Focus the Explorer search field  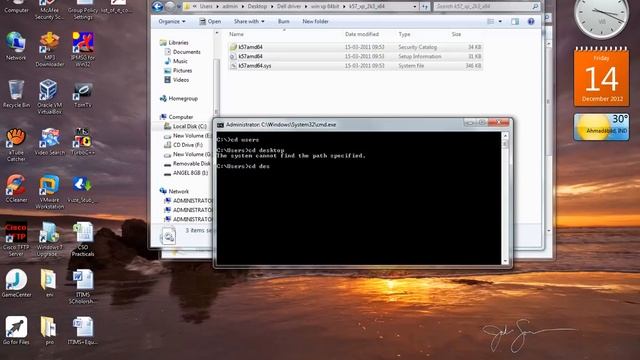click(x=483, y=7)
